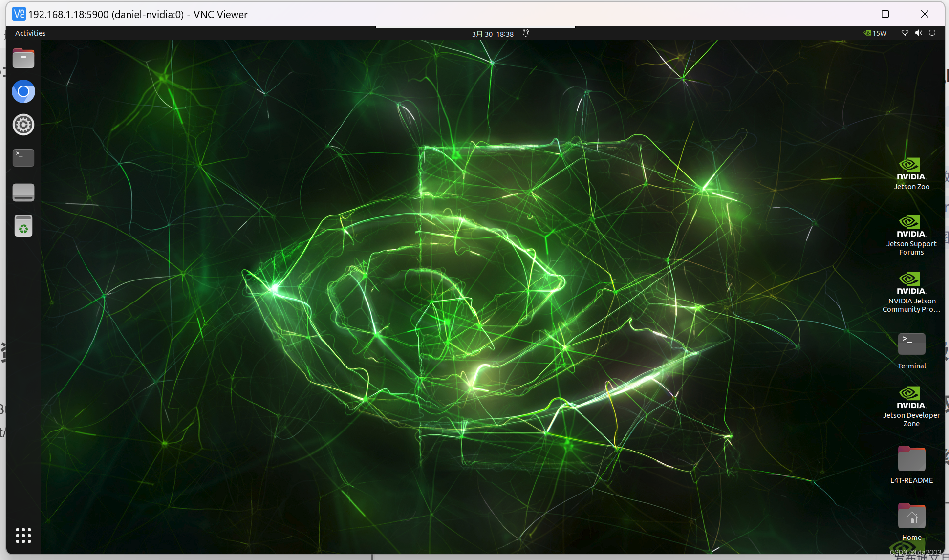Open the mounted drive icon in dock
949x560 pixels.
tap(23, 193)
